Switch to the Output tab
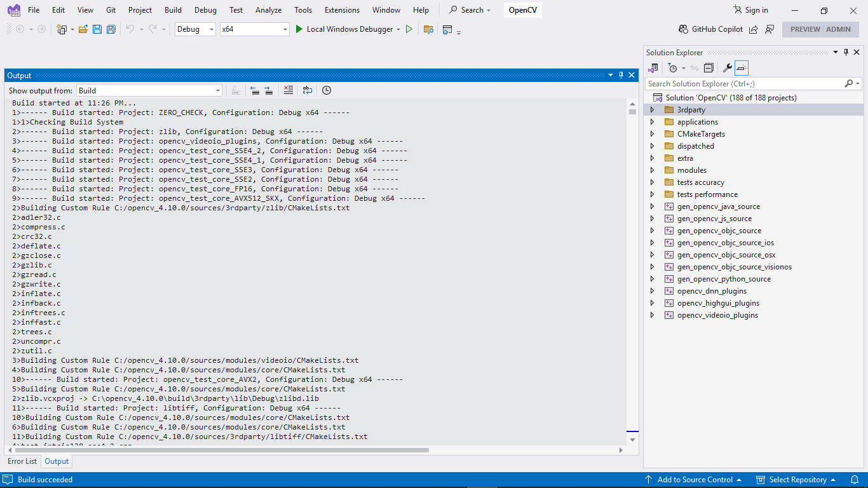The width and height of the screenshot is (868, 488). click(x=57, y=461)
